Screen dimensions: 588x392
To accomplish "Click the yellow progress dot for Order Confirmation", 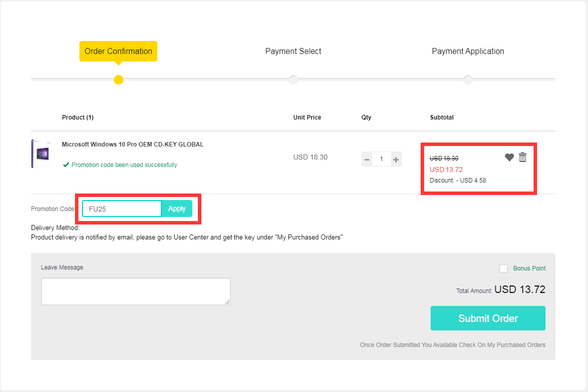I will pos(118,79).
